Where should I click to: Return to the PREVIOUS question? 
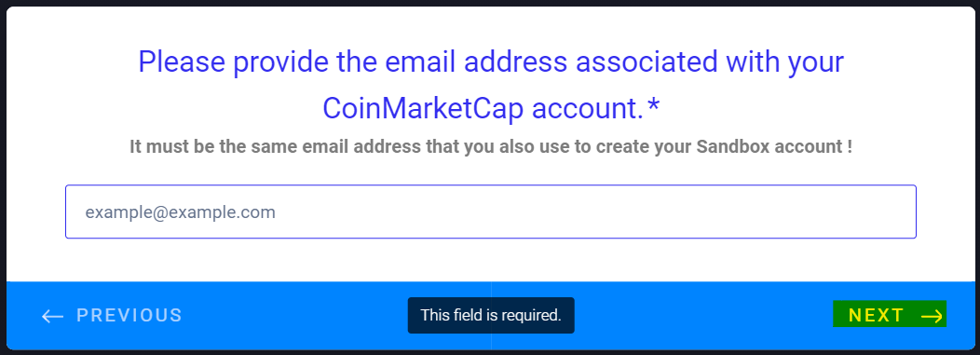click(112, 316)
